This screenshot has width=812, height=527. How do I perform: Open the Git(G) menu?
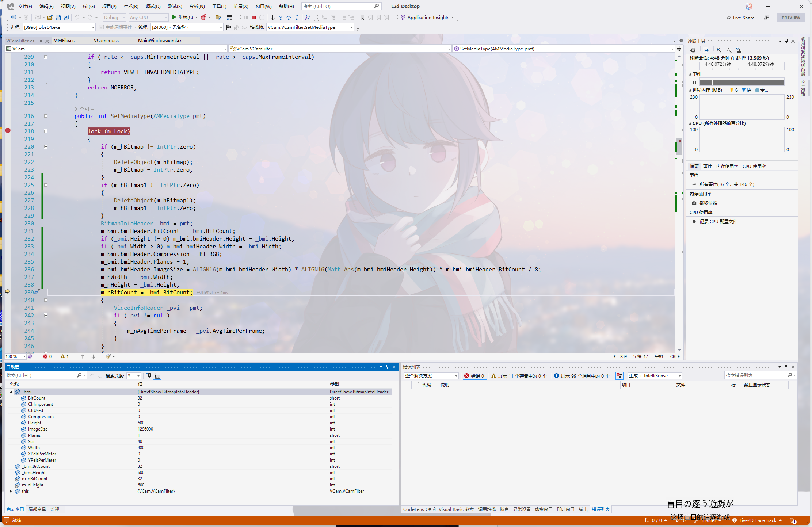[x=89, y=6]
